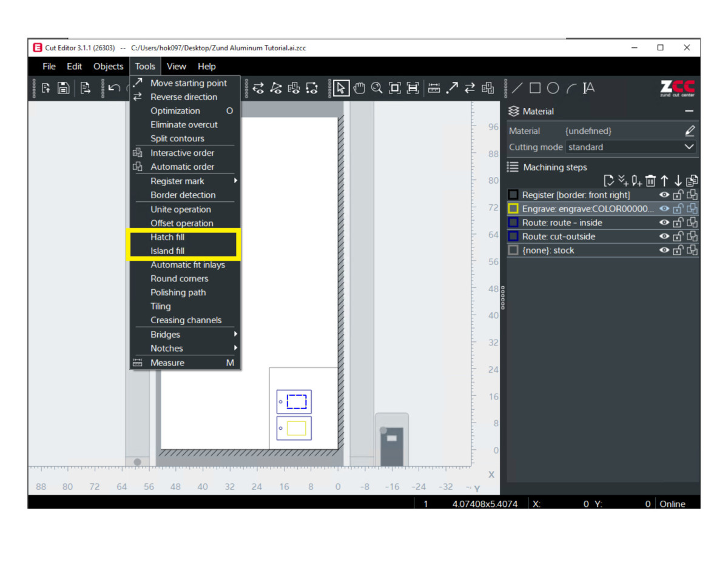Viewport: 728px width, 562px height.
Task: Toggle lock on {none}: stock step
Action: pos(678,250)
